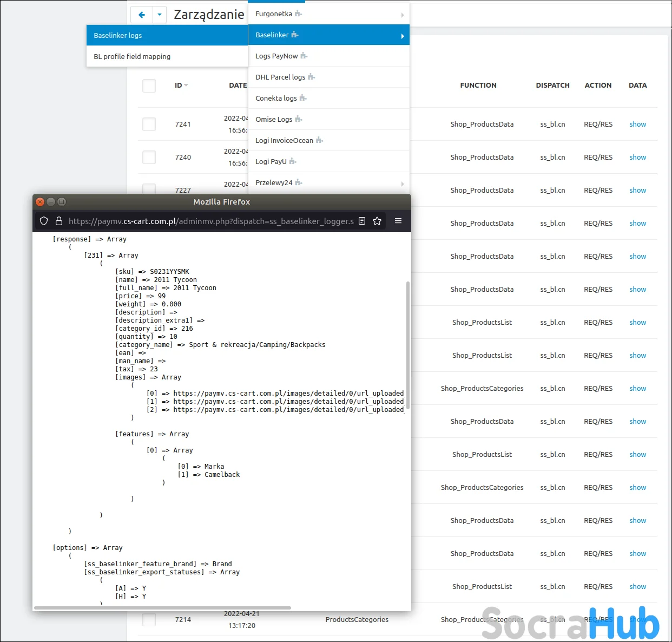Click puzzle icon beside Logi PayU

(293, 161)
